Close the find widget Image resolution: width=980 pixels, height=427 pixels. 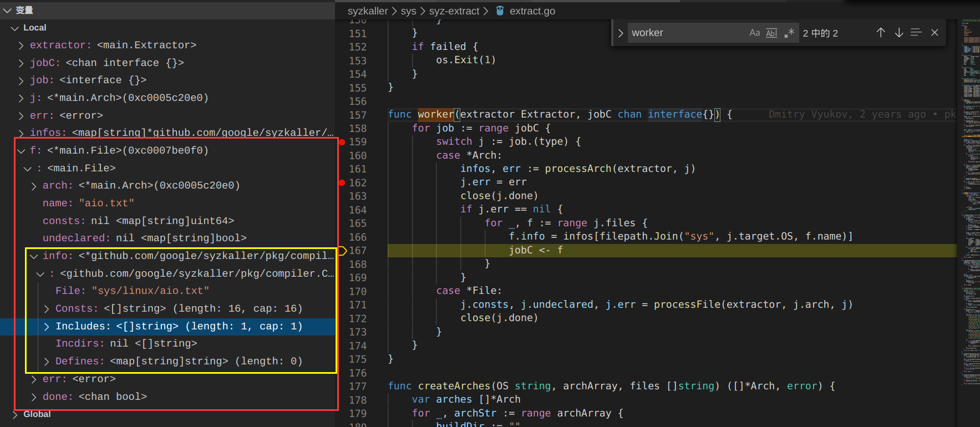(x=935, y=33)
